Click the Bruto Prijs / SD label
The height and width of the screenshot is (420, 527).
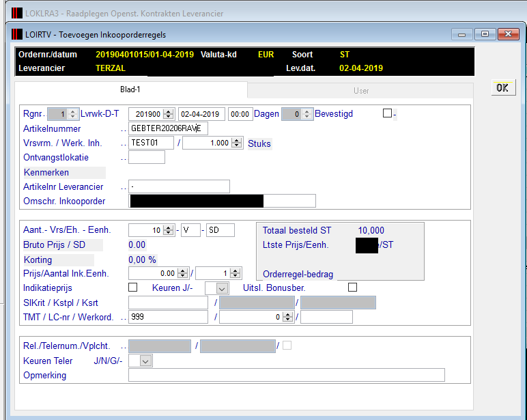[x=54, y=244]
